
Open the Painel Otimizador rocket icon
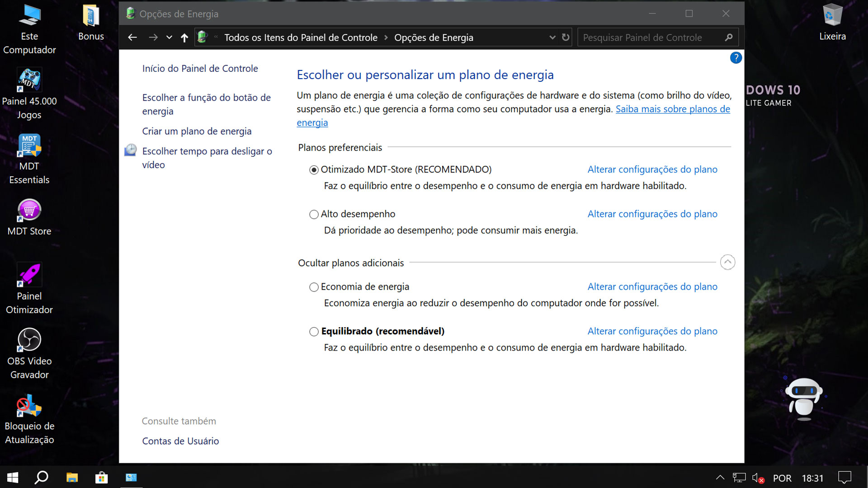29,275
